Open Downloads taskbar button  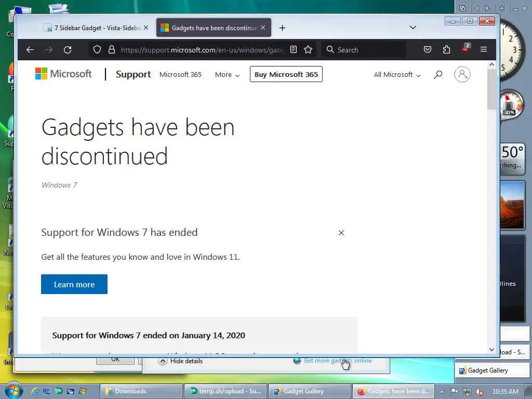click(141, 391)
